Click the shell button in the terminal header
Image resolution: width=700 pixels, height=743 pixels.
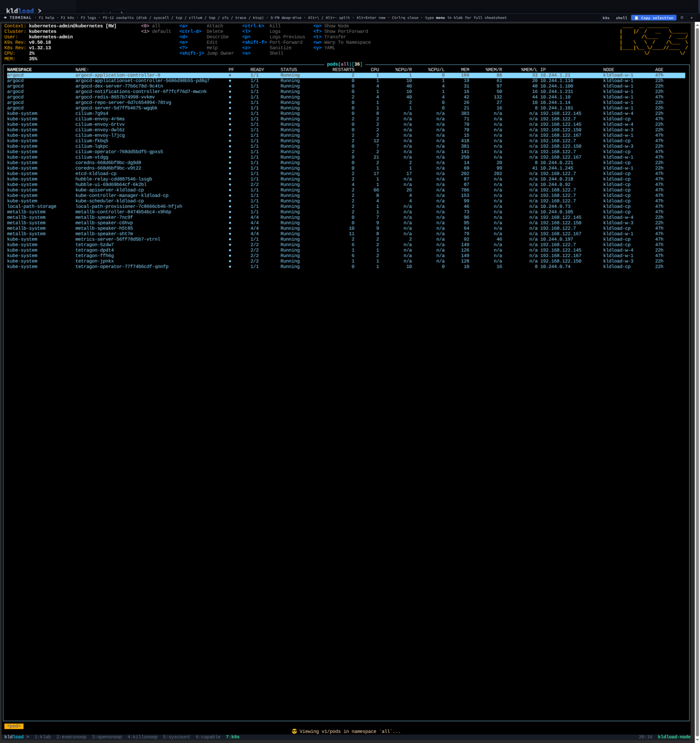[x=621, y=17]
